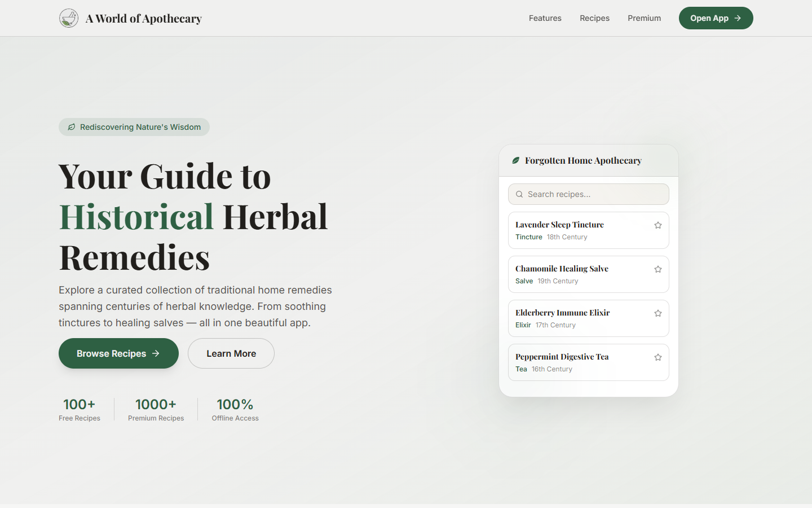
Task: Select the Elderberry Immune Elixir title
Action: [562, 313]
